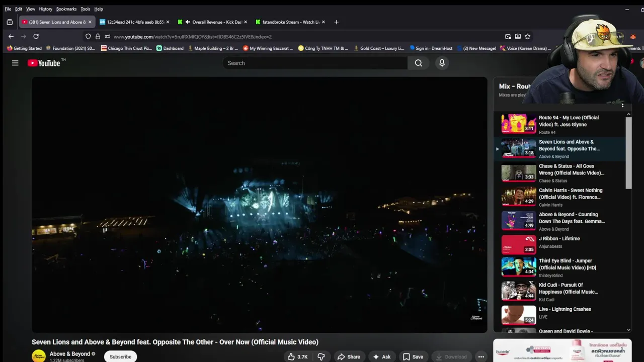
Task: Click the Eucerin advertisement banner
Action: pos(562,351)
